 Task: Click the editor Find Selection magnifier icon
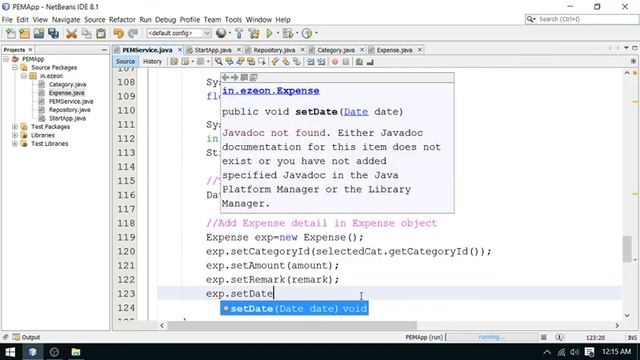[219, 62]
